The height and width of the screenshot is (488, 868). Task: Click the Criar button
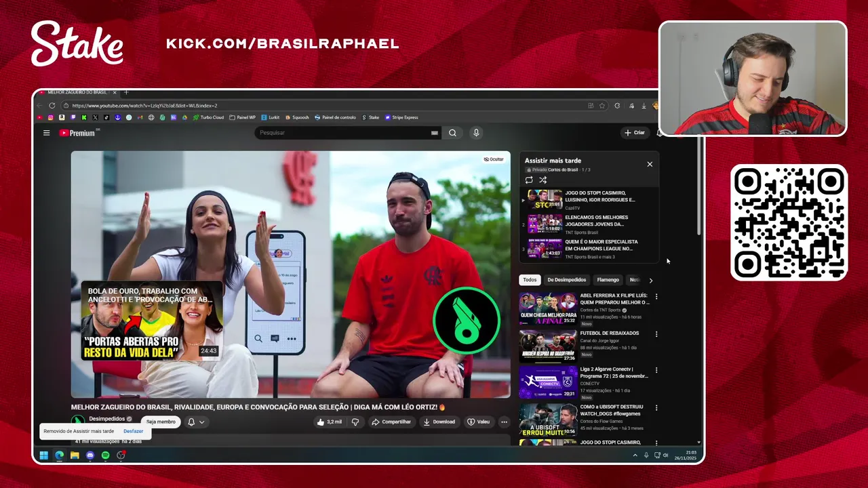click(635, 133)
